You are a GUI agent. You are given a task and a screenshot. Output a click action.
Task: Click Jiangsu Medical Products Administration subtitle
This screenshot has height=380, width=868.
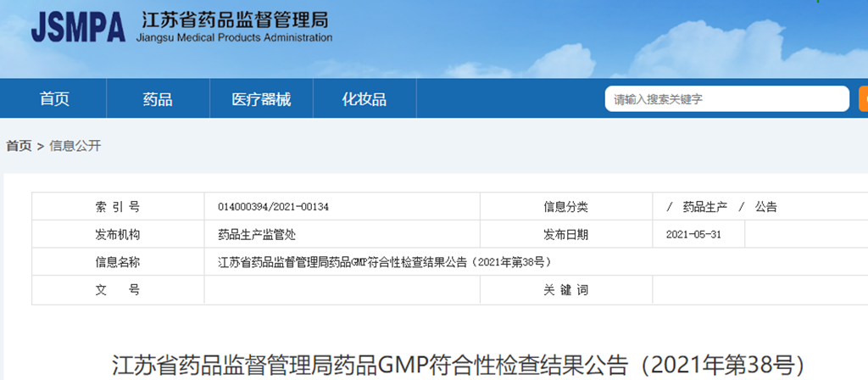point(234,38)
